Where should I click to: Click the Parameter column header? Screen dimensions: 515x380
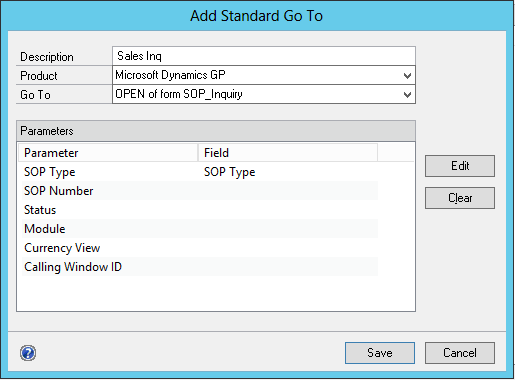(x=108, y=153)
